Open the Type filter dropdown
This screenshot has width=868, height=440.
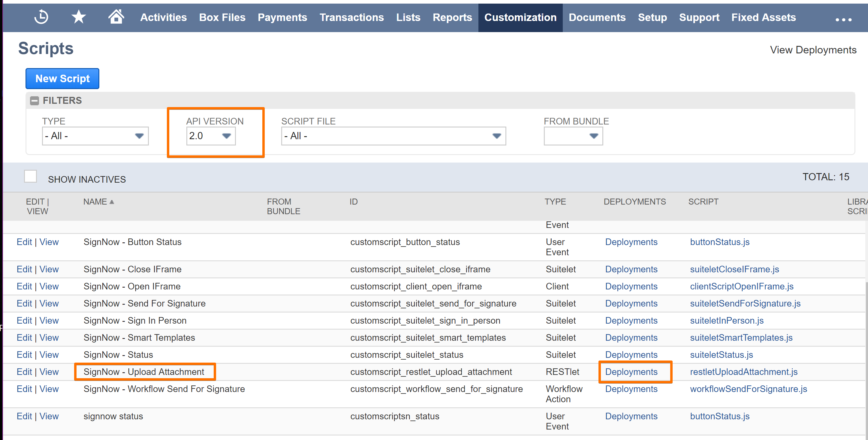[x=95, y=136]
